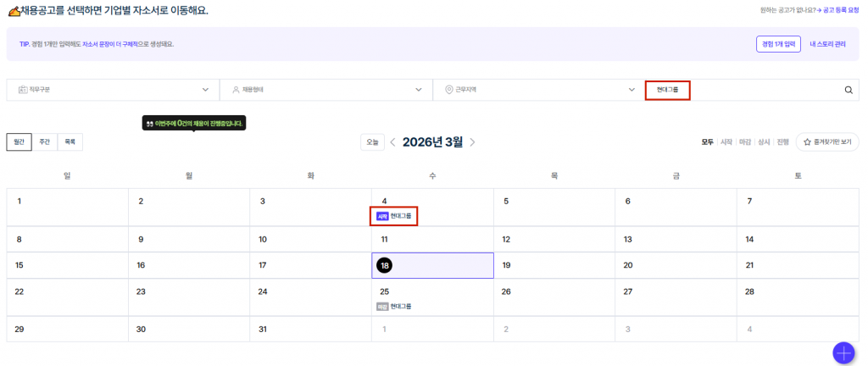Click the 근무지역 location pin icon

448,90
